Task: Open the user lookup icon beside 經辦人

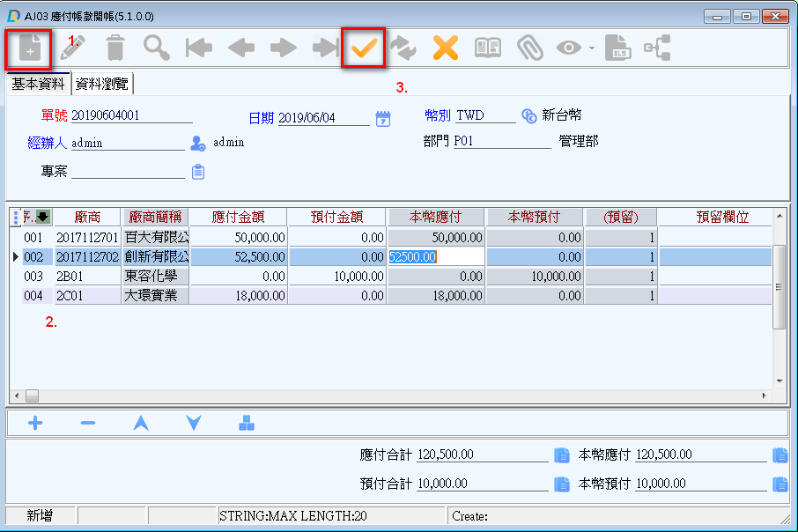Action: pyautogui.click(x=198, y=144)
